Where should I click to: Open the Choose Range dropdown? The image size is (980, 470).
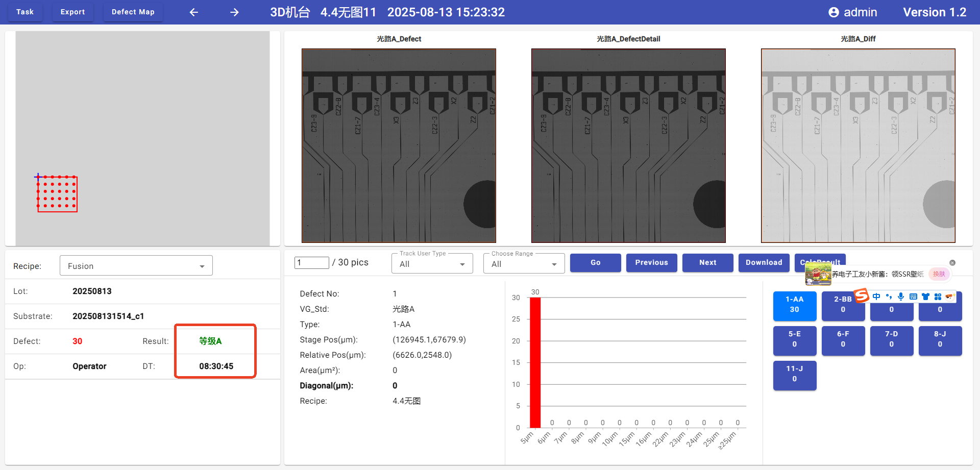point(524,264)
